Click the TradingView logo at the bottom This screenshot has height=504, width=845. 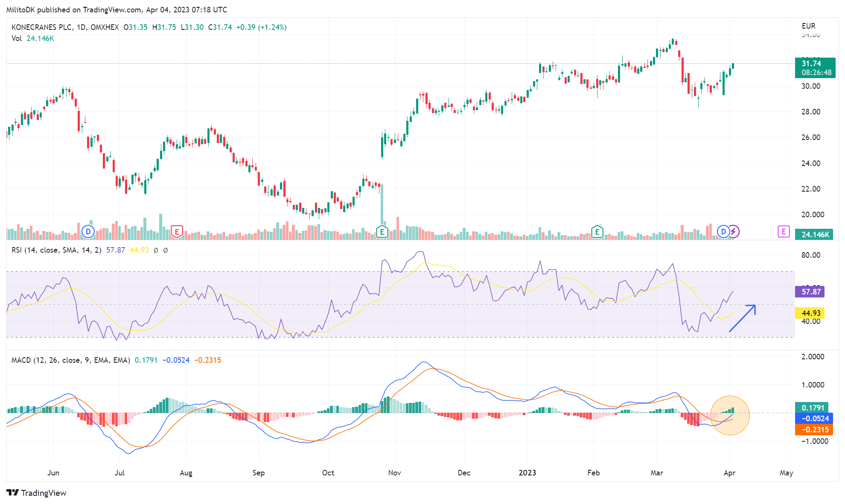(x=37, y=493)
